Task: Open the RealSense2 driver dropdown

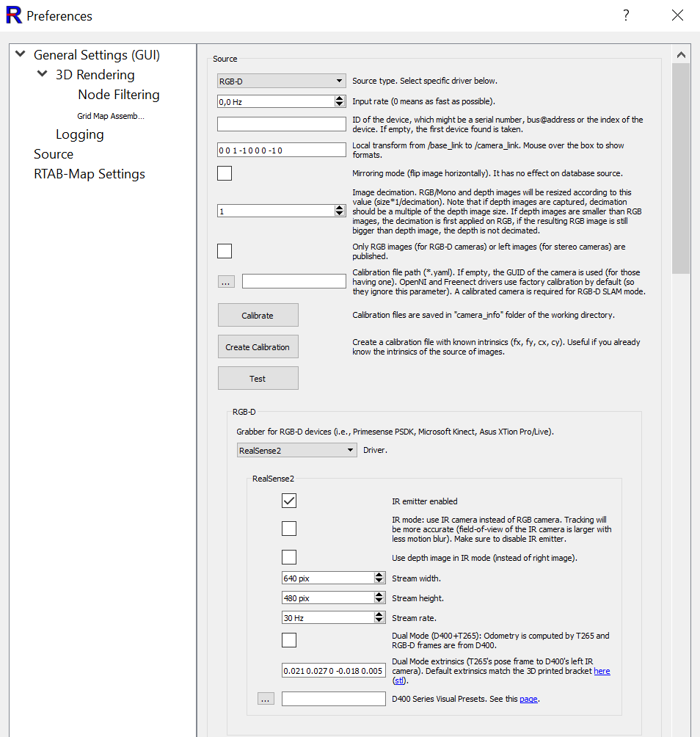Action: point(297,450)
